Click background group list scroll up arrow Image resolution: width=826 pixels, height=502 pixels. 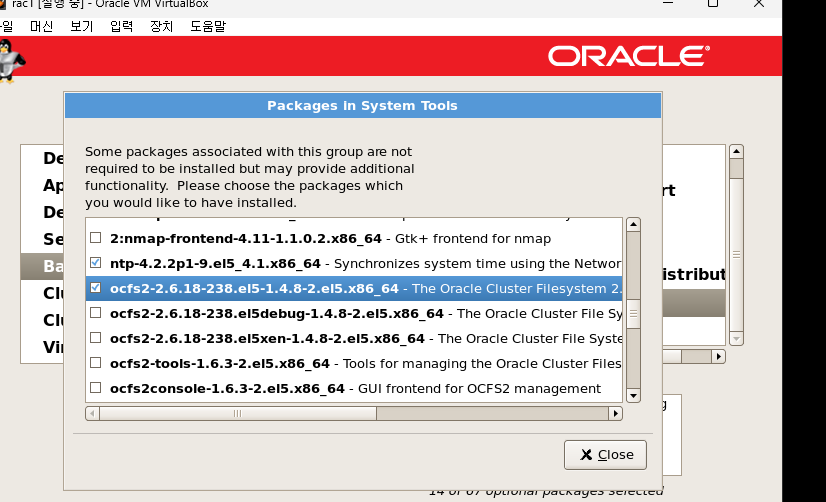(x=736, y=152)
